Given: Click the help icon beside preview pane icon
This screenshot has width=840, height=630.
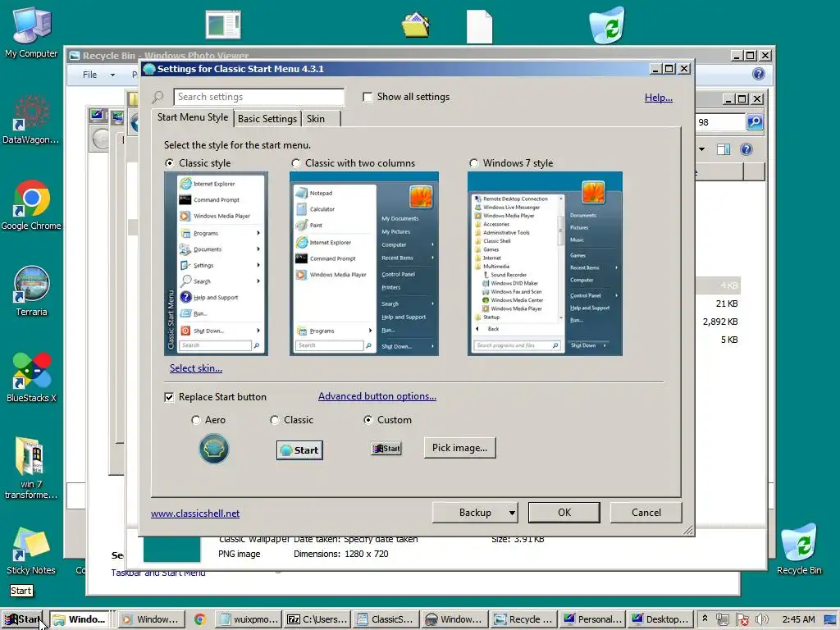Looking at the screenshot, I should coord(746,149).
